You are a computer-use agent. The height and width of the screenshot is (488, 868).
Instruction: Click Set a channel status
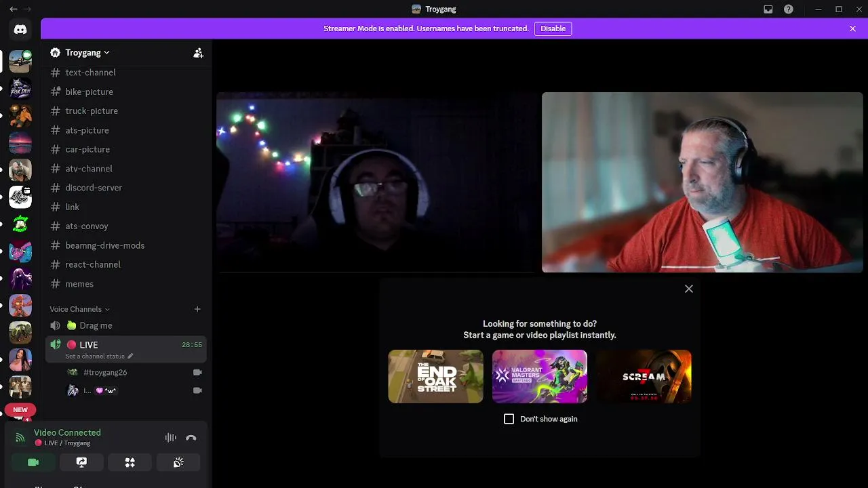click(x=95, y=357)
